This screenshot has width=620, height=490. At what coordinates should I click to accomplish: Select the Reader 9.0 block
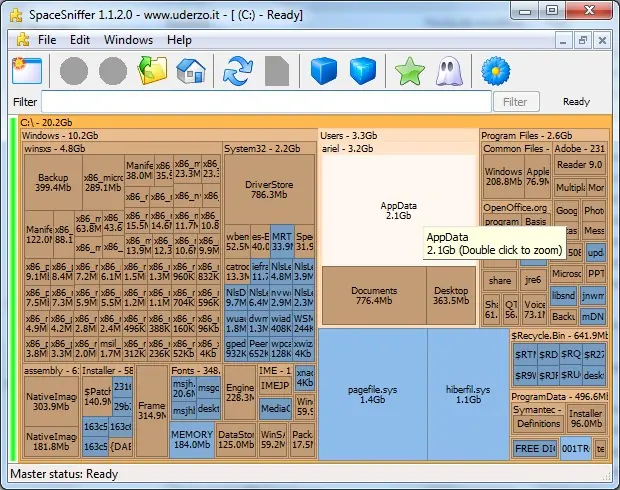(579, 165)
